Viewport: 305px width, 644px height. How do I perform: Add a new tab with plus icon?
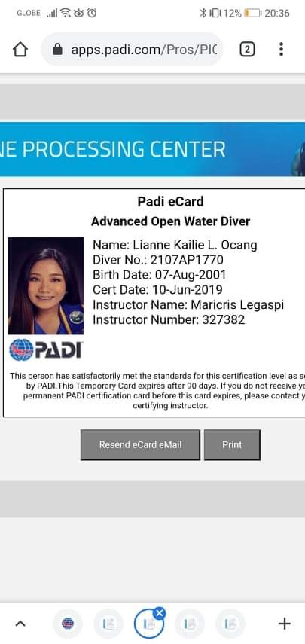point(285,624)
